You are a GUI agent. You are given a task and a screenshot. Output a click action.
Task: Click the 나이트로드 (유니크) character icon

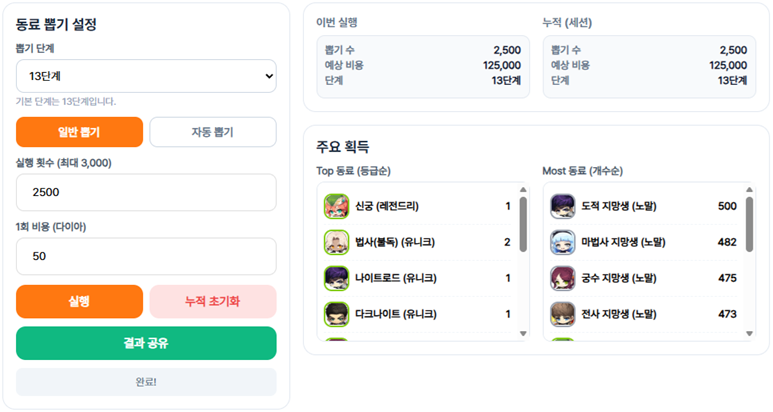pos(336,278)
